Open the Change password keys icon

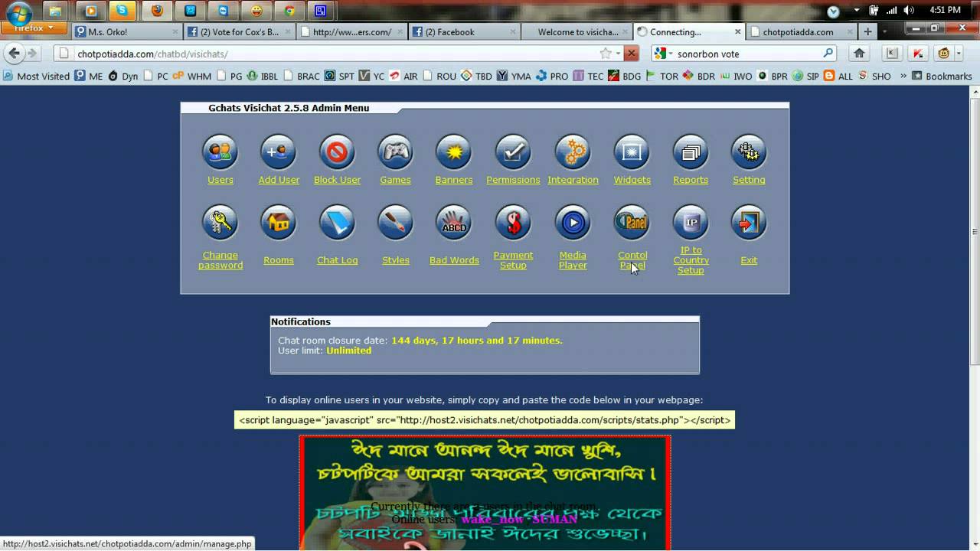[x=220, y=222]
